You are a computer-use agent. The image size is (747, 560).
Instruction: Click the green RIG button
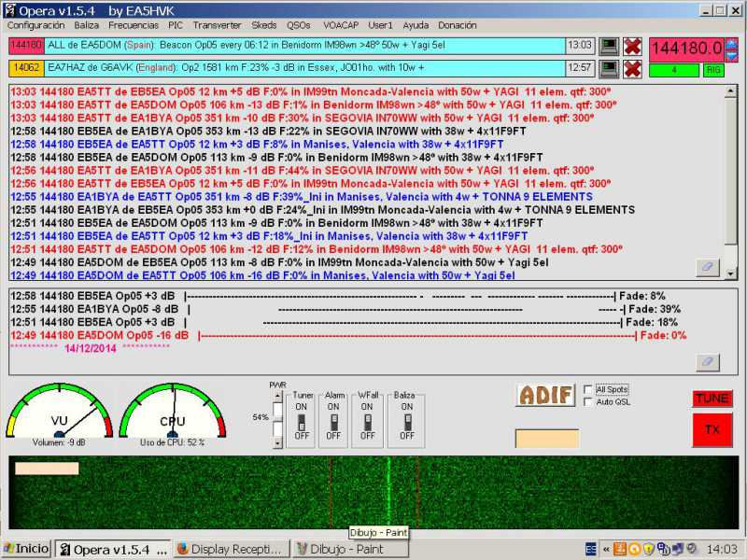pyautogui.click(x=713, y=71)
